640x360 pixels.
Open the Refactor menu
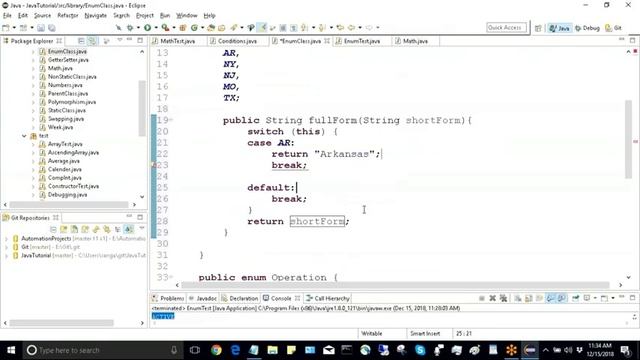68,16
